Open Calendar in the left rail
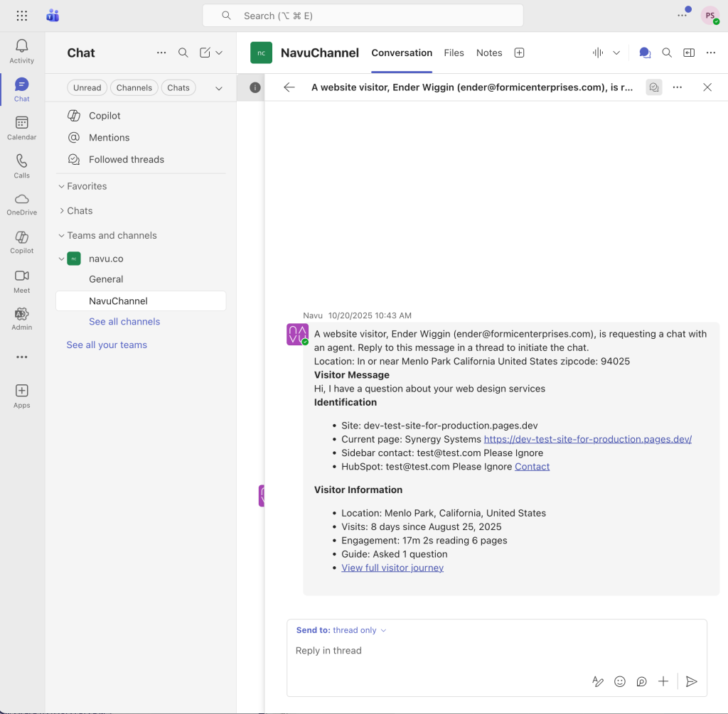 tap(21, 128)
